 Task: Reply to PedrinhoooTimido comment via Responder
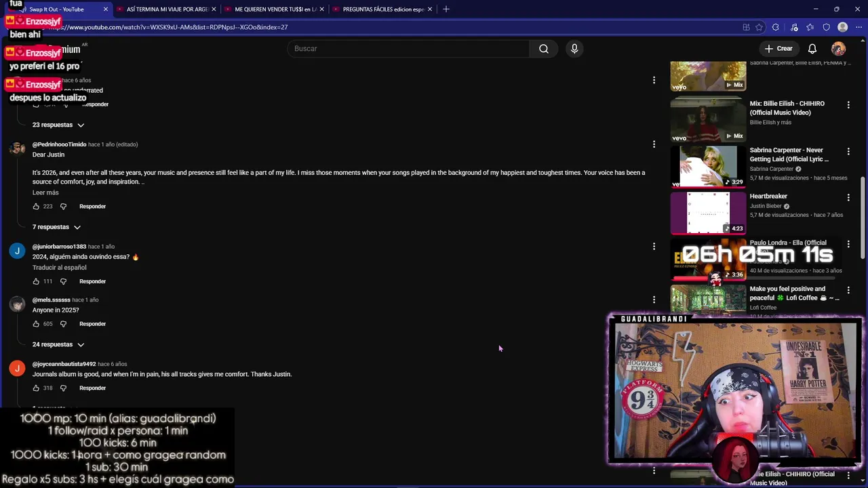coord(92,206)
